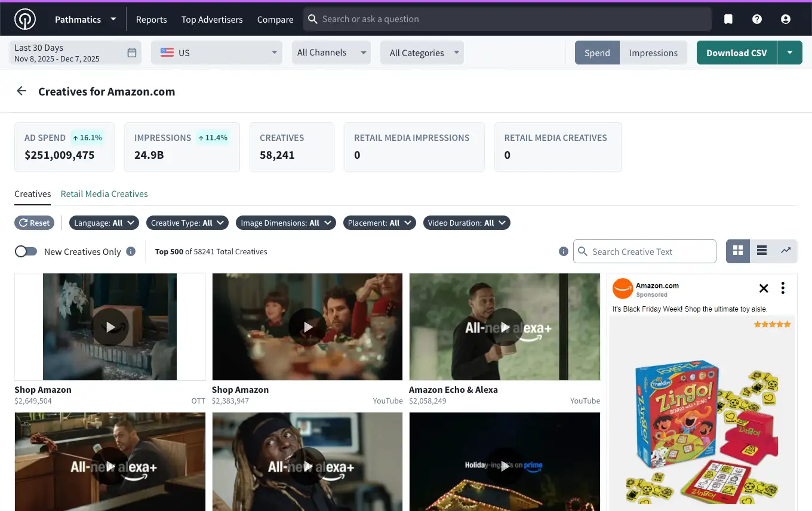812x511 pixels.
Task: Expand Download CSV options arrow
Action: [790, 53]
